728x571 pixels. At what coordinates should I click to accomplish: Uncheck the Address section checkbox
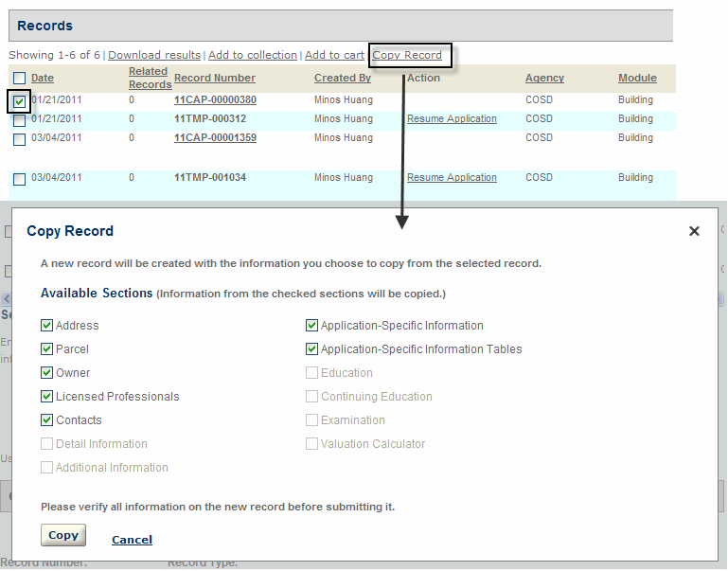click(x=46, y=326)
